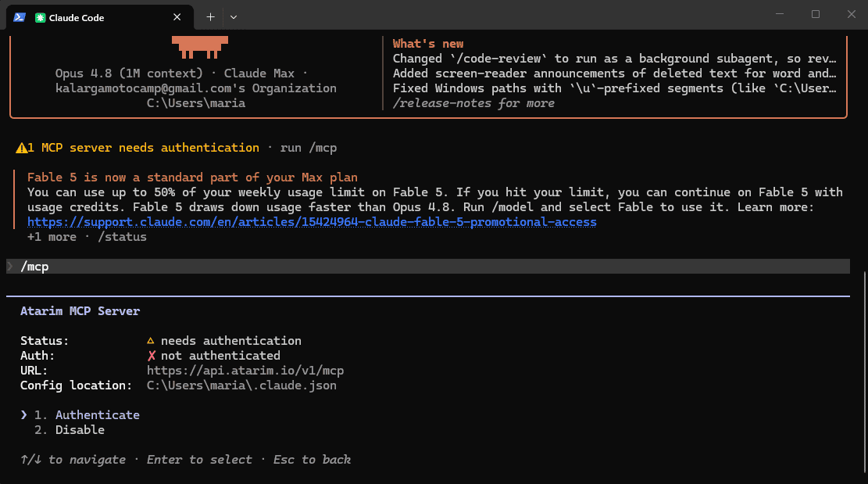Click the '/mcp' command input line
868x484 pixels.
click(428, 267)
